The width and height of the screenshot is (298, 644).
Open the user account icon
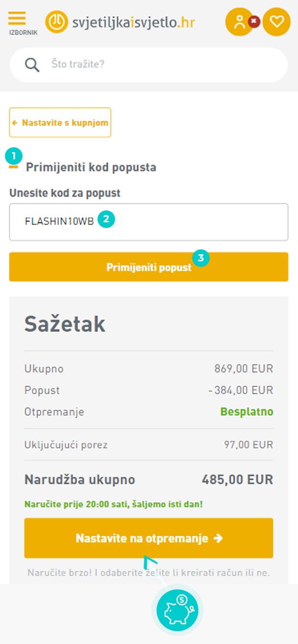[x=239, y=21]
